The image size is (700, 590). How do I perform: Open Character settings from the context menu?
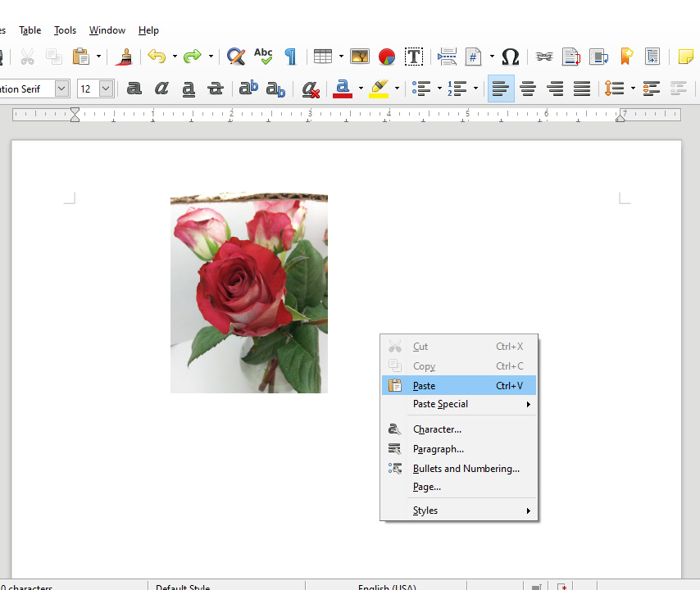437,429
